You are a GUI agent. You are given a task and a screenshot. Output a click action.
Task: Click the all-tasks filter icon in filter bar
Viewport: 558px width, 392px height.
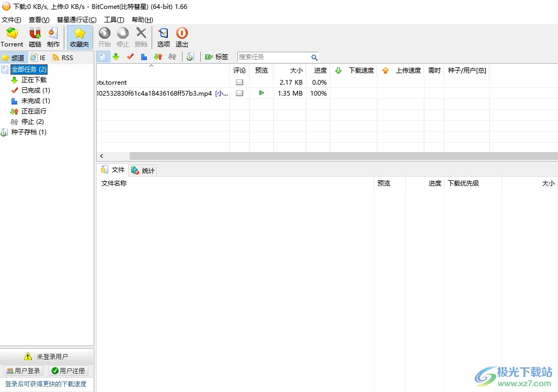tap(103, 57)
